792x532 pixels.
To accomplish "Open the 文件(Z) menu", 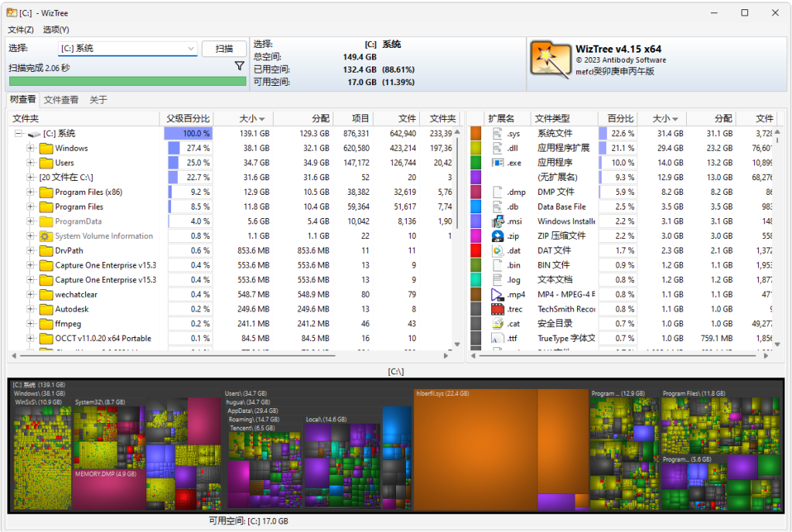I will (x=21, y=29).
